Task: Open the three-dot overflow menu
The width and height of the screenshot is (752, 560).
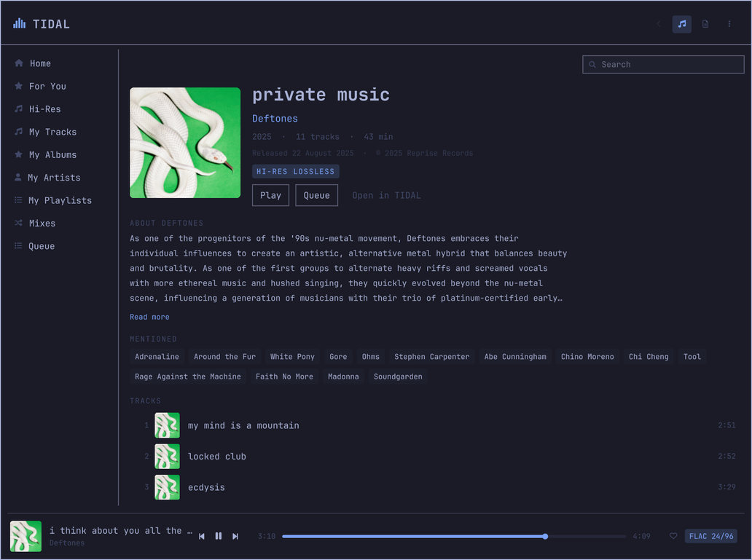Action: tap(729, 24)
